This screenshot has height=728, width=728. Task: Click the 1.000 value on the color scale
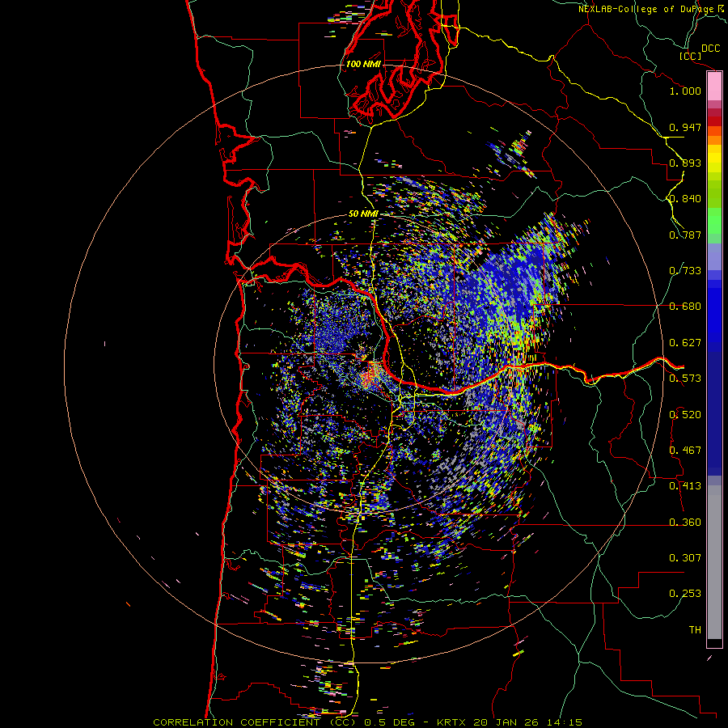click(x=685, y=91)
